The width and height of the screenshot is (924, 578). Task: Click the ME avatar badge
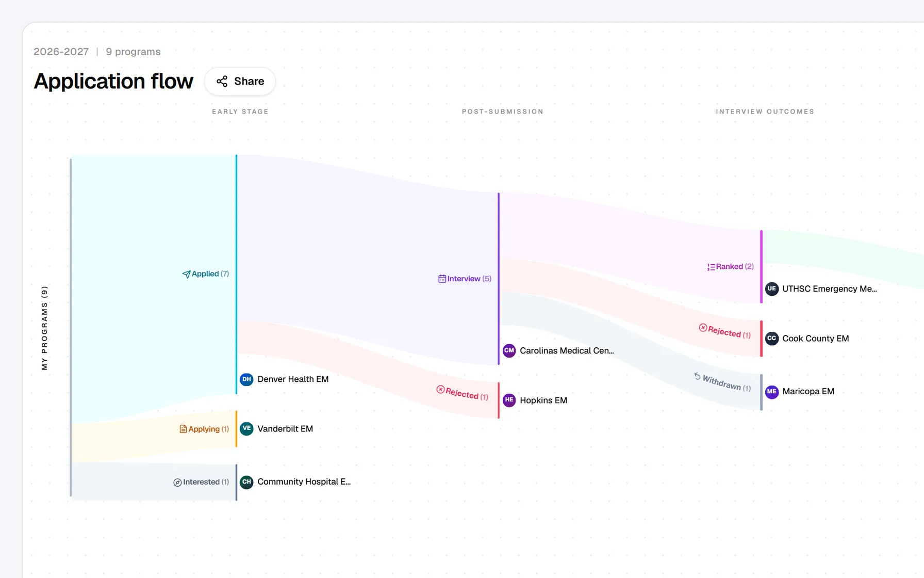(x=771, y=392)
